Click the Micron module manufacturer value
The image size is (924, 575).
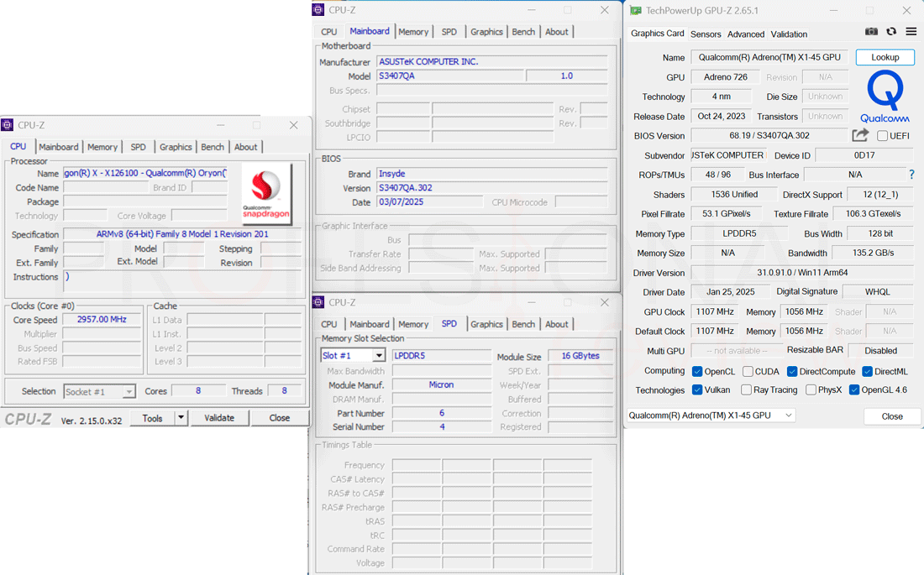(441, 384)
